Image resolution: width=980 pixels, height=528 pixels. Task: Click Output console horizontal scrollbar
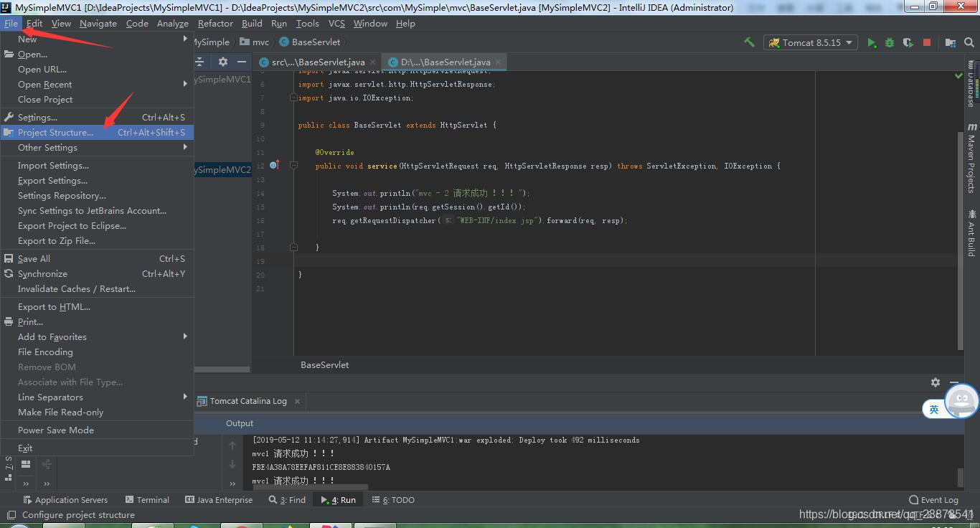click(x=310, y=486)
